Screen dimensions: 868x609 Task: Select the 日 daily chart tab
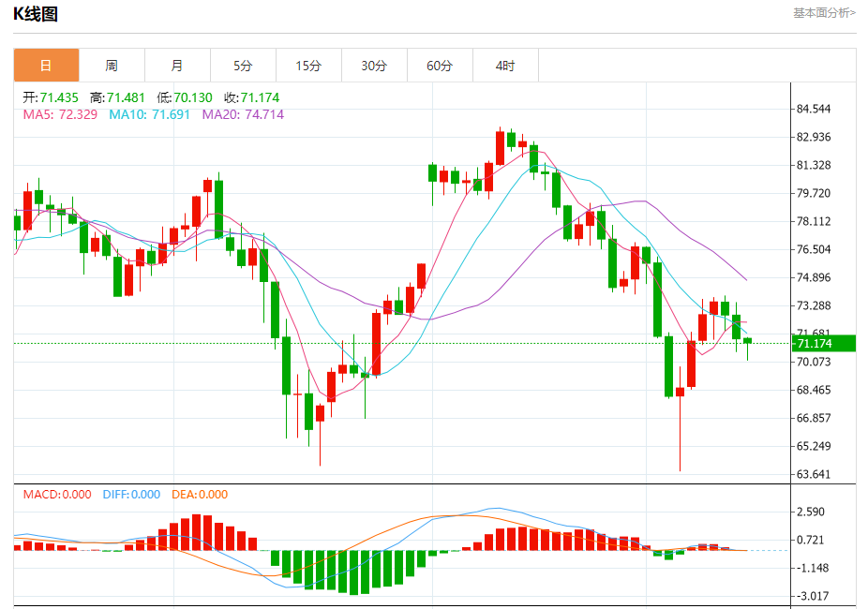click(47, 66)
